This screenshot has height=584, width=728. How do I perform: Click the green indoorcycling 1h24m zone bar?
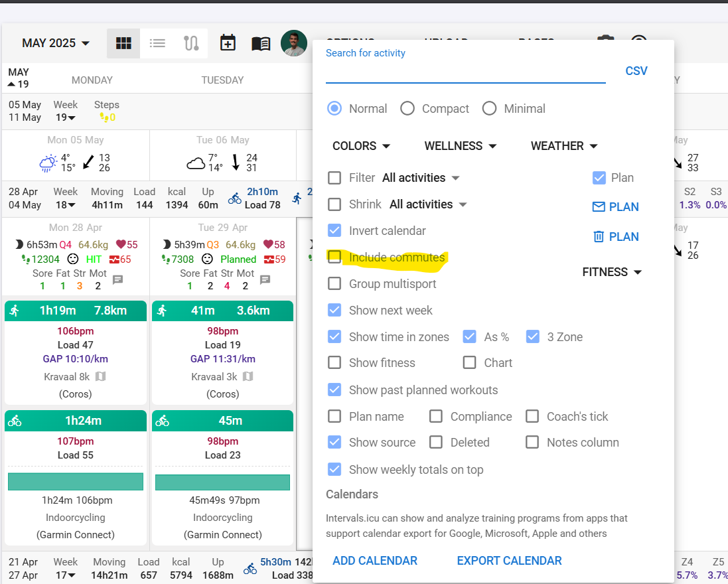click(x=76, y=481)
